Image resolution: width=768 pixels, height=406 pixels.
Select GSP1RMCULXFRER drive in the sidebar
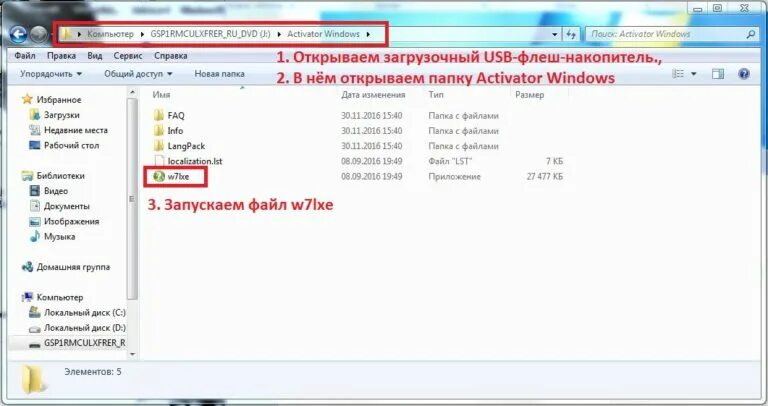coord(77,343)
